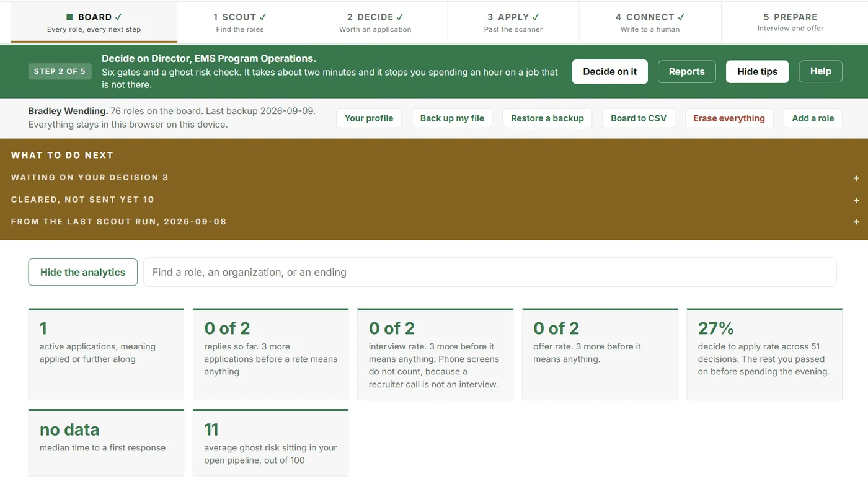This screenshot has height=479, width=868.
Task: Click Erase everything
Action: click(729, 118)
